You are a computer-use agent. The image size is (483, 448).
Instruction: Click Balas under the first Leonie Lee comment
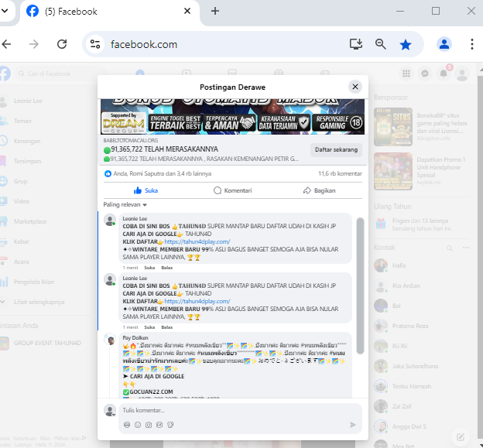(x=167, y=268)
